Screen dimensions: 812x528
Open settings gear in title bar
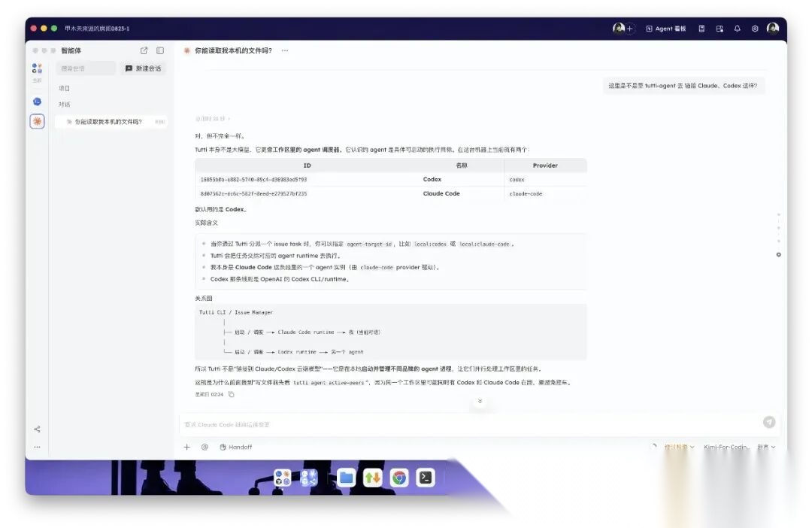(x=755, y=29)
